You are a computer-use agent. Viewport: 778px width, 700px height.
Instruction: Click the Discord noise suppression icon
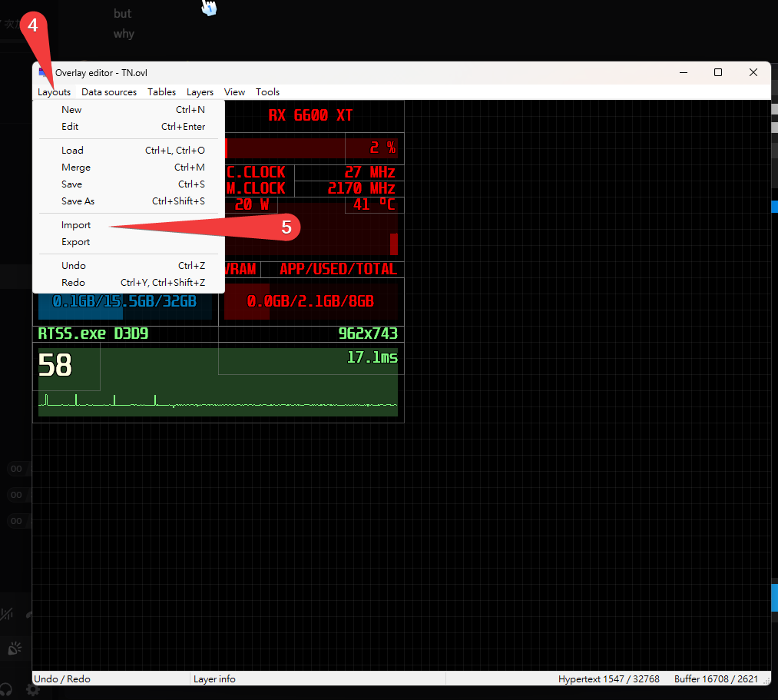(x=7, y=614)
